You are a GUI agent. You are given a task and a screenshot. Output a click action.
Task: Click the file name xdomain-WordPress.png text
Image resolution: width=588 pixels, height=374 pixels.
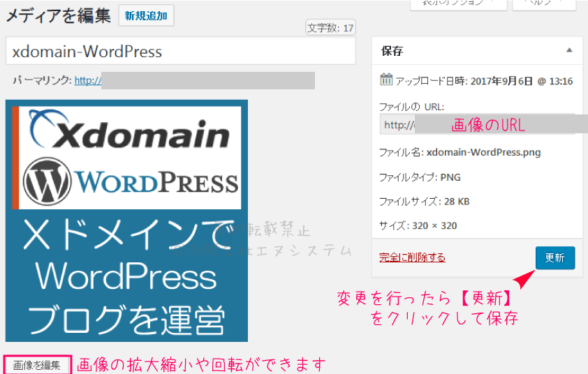483,153
